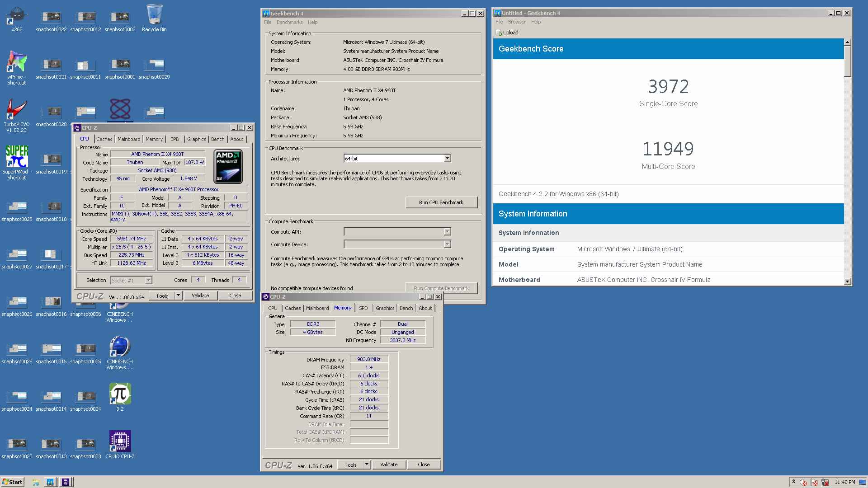
Task: Open Help menu in Geekbench results window
Action: click(x=536, y=22)
